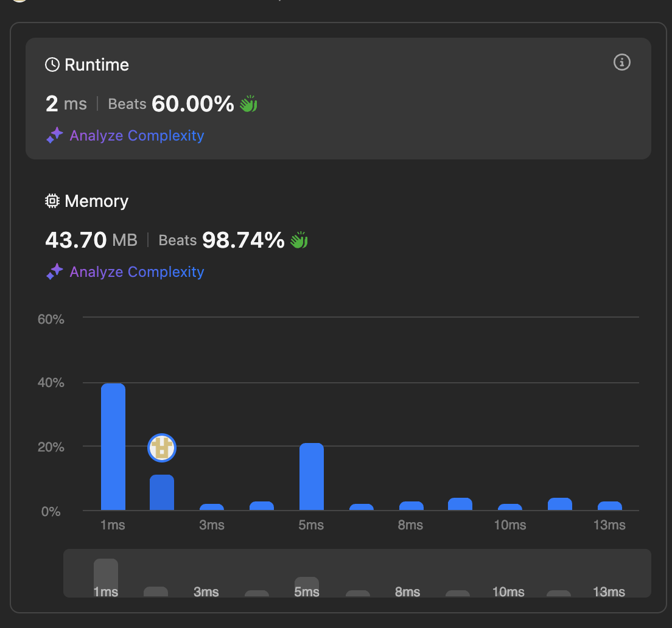This screenshot has width=672, height=628.
Task: Click the tallest 1ms bar in chart
Action: (x=113, y=447)
